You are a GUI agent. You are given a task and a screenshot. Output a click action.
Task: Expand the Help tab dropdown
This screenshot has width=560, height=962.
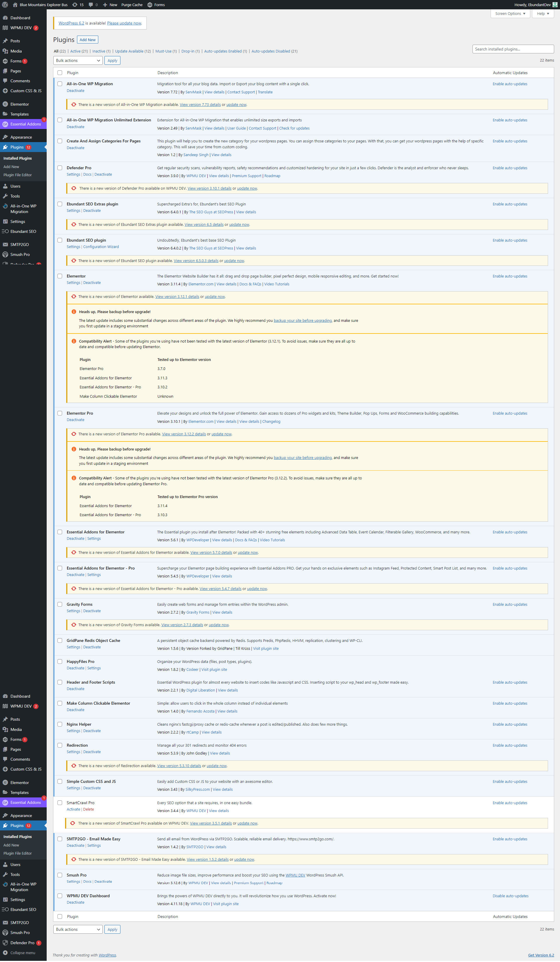coord(542,13)
